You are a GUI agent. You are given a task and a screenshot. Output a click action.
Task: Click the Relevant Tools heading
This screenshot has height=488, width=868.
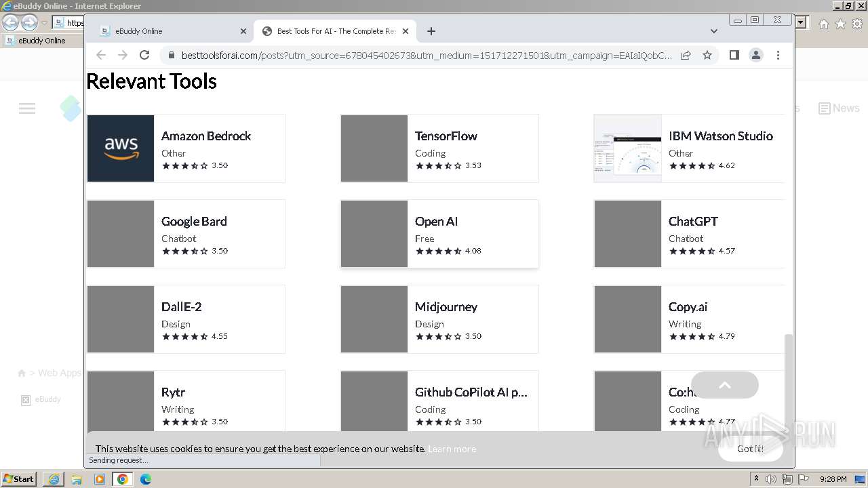pyautogui.click(x=151, y=81)
